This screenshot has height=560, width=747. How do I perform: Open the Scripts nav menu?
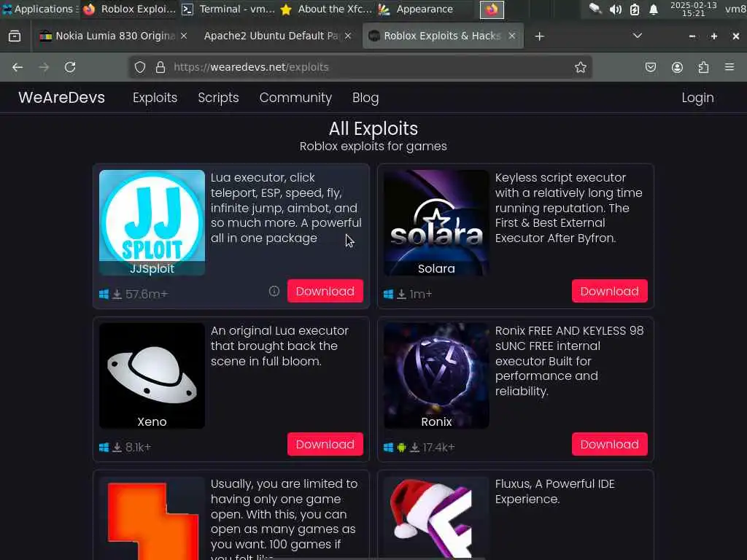coord(218,98)
